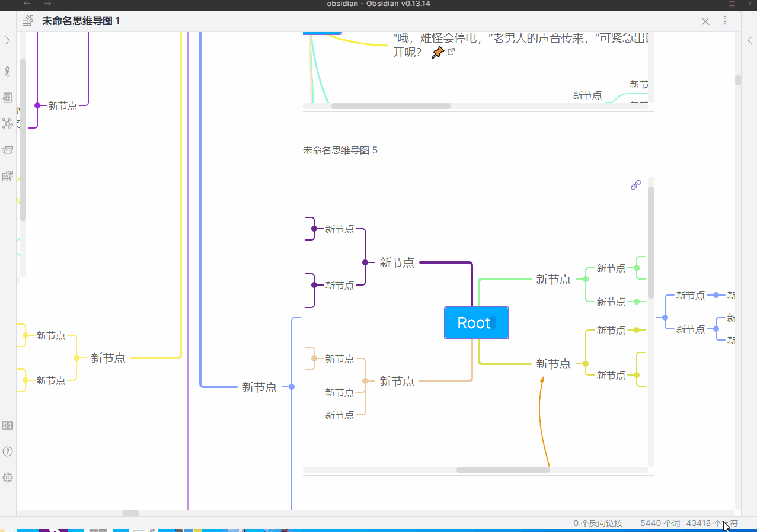This screenshot has width=757, height=532.
Task: Expand the right sidebar with the chevron
Action: [x=750, y=40]
